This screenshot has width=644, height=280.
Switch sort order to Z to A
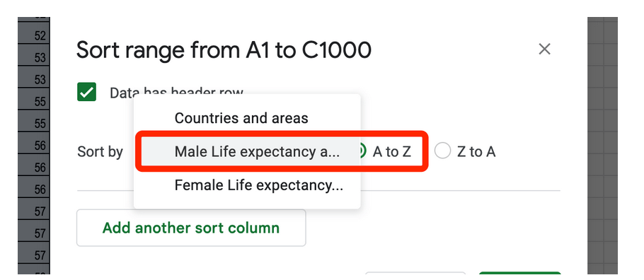[x=443, y=152]
